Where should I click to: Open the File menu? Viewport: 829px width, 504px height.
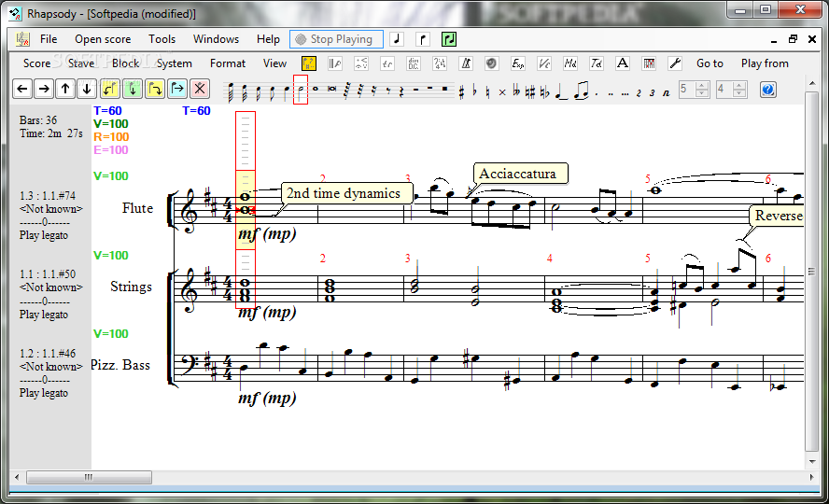pos(49,39)
